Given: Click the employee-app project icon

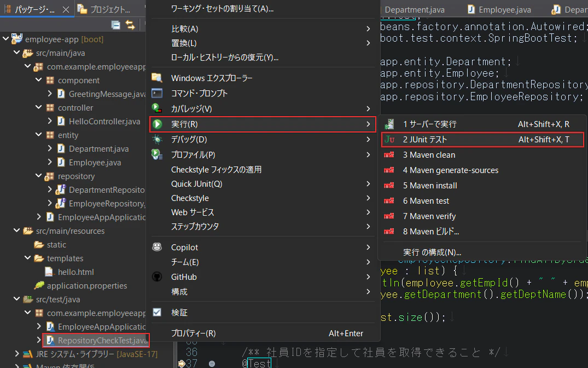Looking at the screenshot, I should [x=17, y=39].
